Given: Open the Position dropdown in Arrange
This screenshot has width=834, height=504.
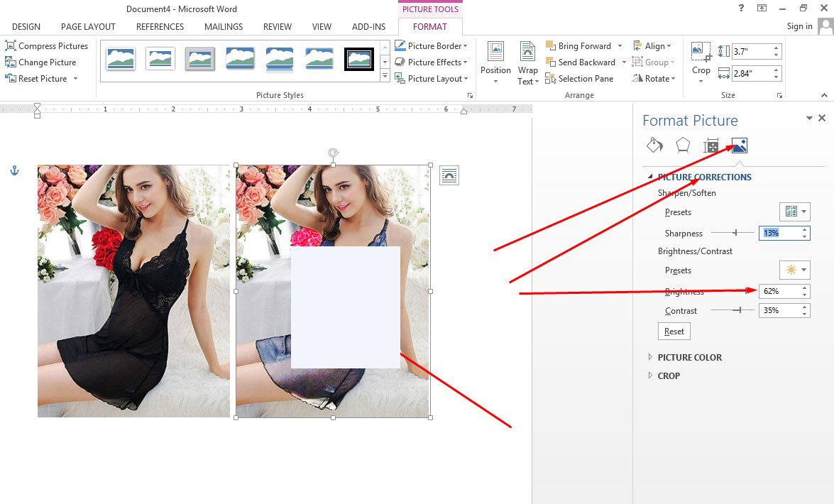Looking at the screenshot, I should pyautogui.click(x=495, y=63).
